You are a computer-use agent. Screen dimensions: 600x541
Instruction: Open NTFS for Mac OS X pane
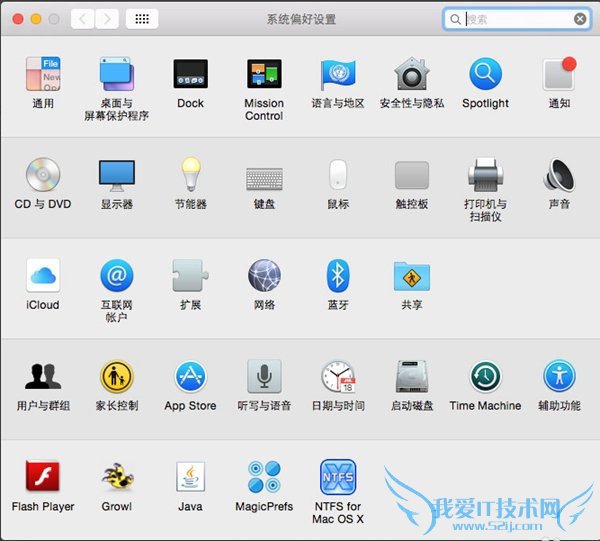[x=338, y=477]
